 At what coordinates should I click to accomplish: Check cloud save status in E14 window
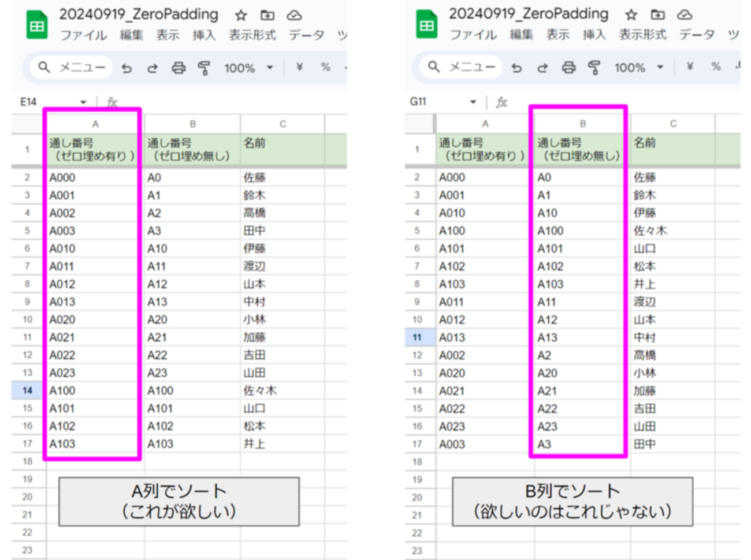pyautogui.click(x=295, y=15)
